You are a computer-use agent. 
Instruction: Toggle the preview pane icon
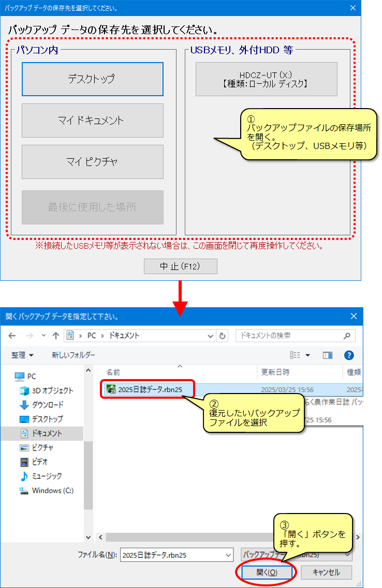point(327,355)
